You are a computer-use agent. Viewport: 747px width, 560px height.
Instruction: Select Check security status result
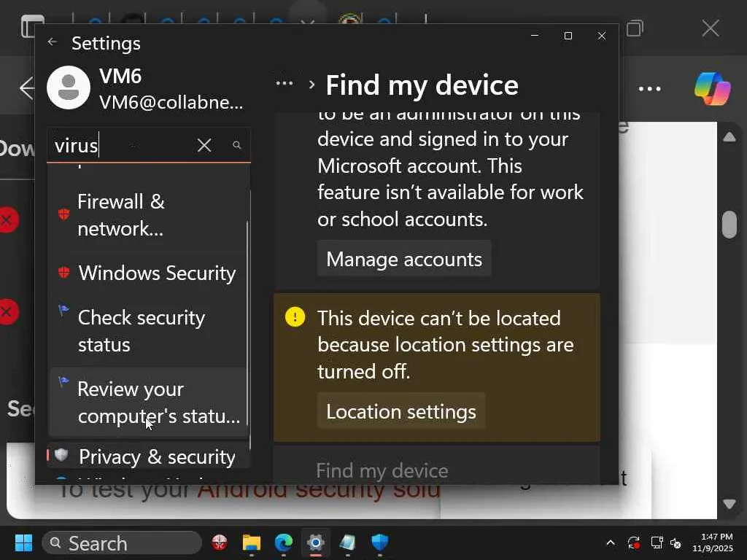coord(149,330)
